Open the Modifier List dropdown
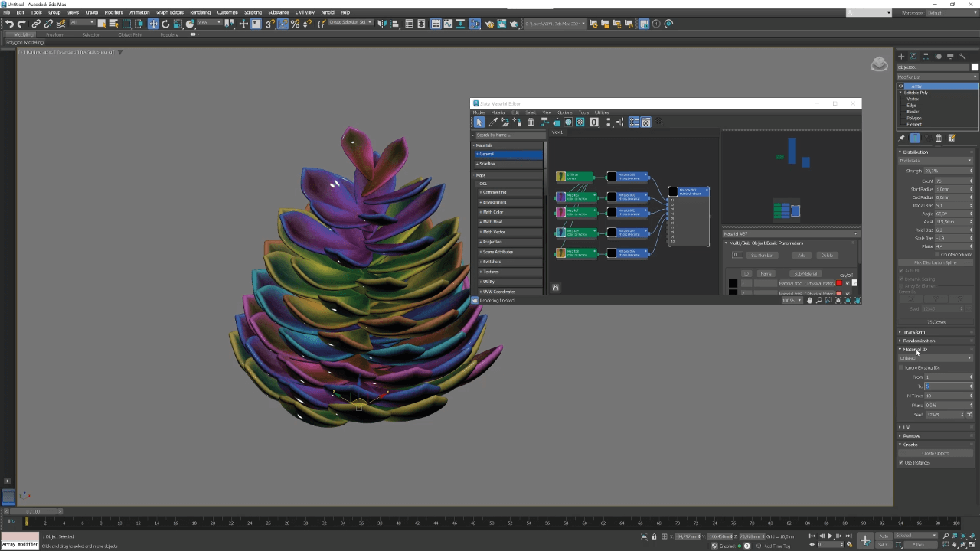Viewport: 980px width, 551px height. [937, 77]
